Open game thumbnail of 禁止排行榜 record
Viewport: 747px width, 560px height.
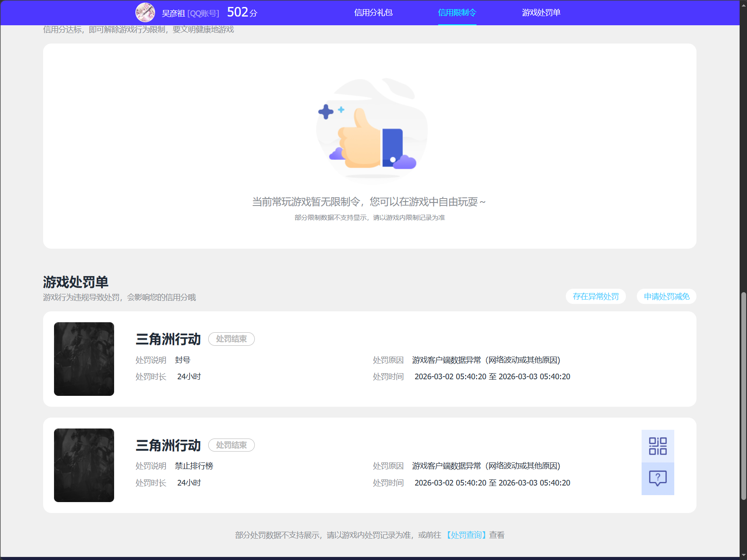pos(84,465)
